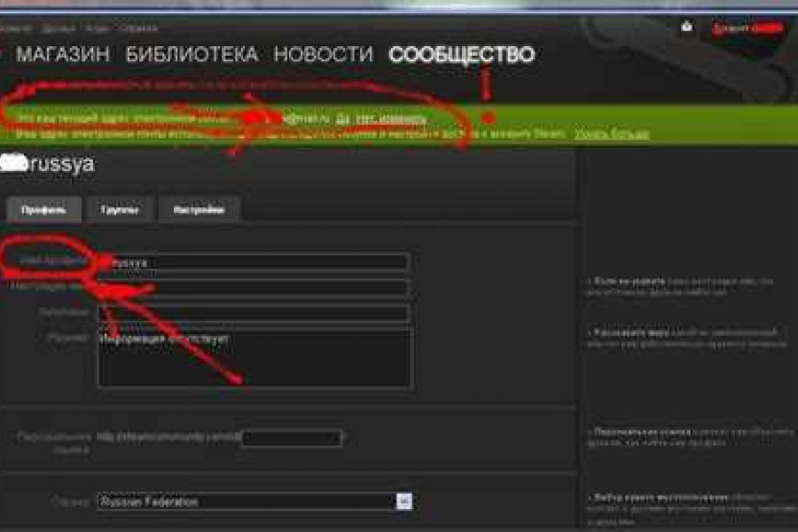Open the Справка menu
The height and width of the screenshot is (532, 798).
[x=138, y=28]
